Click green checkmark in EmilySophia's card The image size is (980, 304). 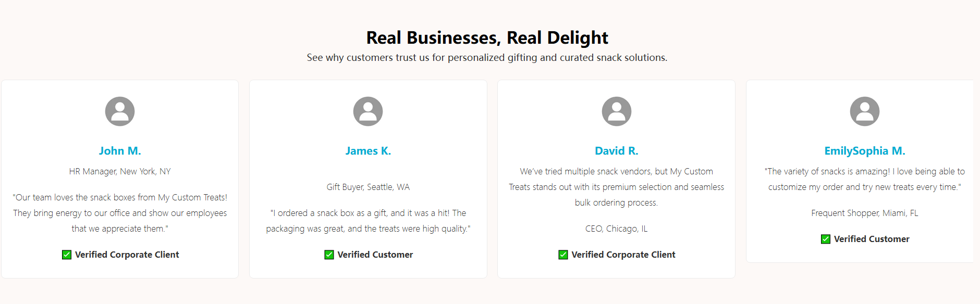point(826,239)
